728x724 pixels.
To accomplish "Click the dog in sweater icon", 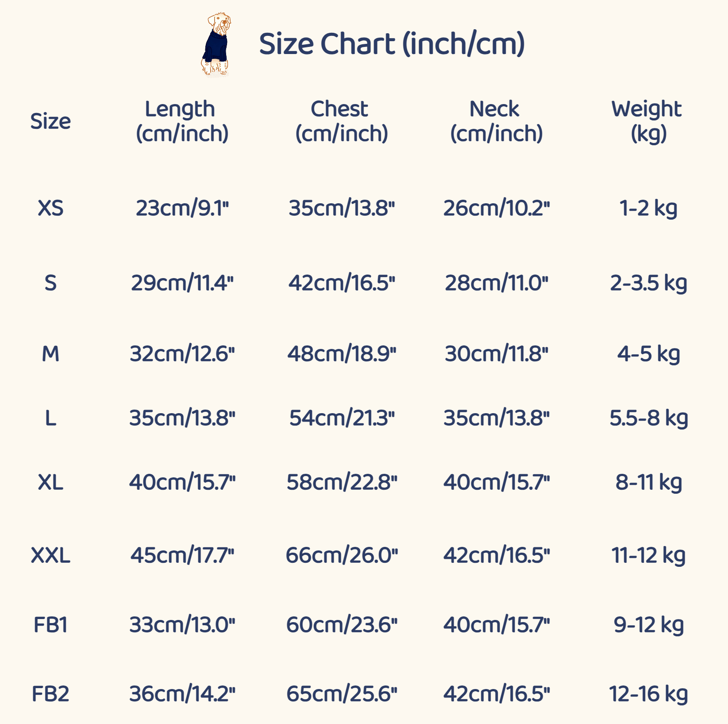I will (216, 44).
